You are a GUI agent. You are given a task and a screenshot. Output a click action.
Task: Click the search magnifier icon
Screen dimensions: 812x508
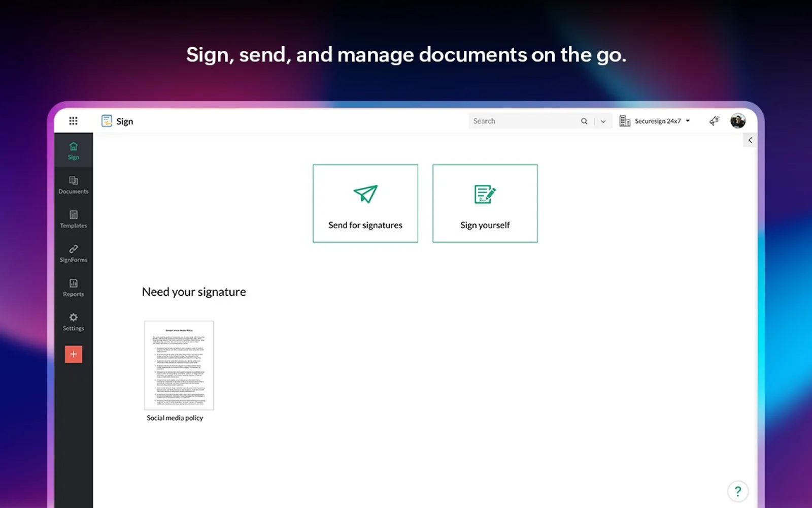pyautogui.click(x=584, y=121)
